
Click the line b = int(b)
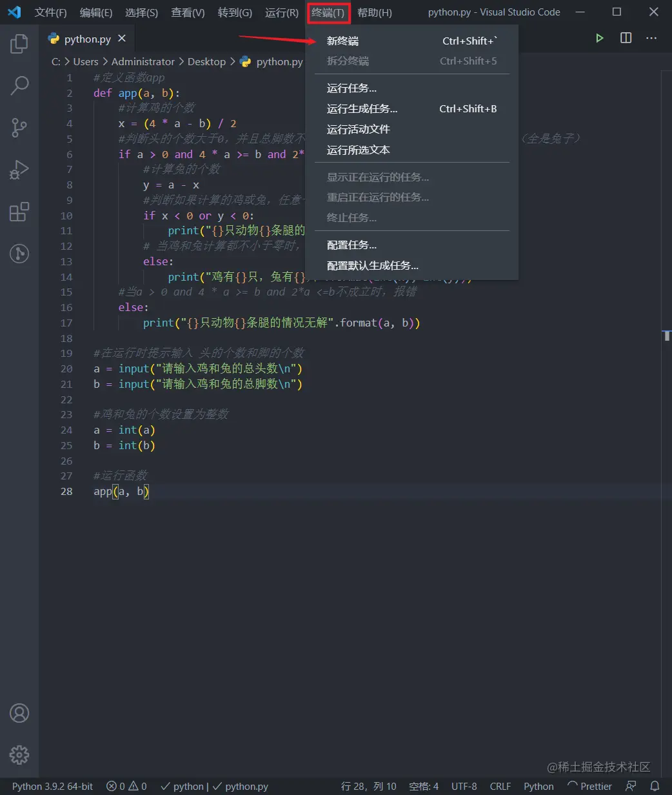pos(124,445)
